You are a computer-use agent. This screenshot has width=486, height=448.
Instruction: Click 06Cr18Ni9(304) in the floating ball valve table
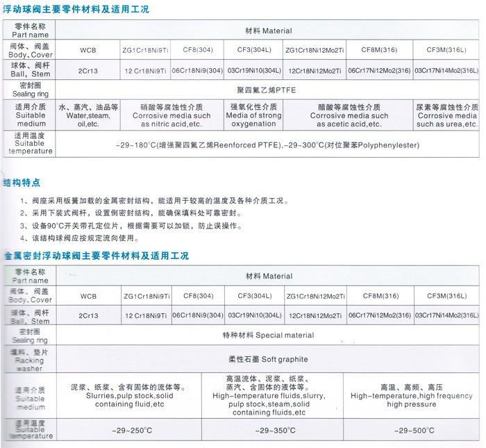tap(197, 71)
